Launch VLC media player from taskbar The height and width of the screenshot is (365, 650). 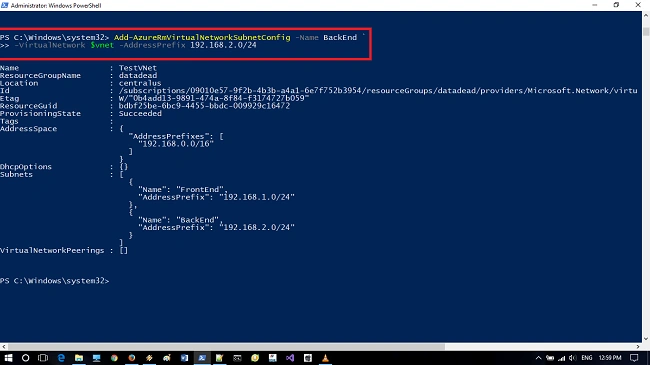pos(325,358)
